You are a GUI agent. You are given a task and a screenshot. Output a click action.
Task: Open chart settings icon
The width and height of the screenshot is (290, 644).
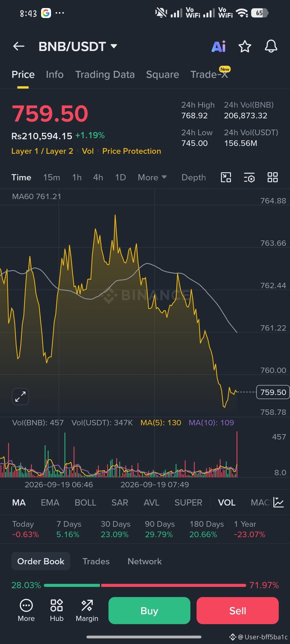coord(249,177)
